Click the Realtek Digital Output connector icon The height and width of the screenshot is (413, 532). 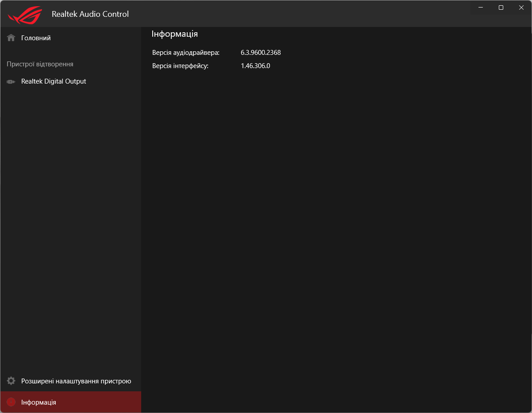tap(11, 82)
